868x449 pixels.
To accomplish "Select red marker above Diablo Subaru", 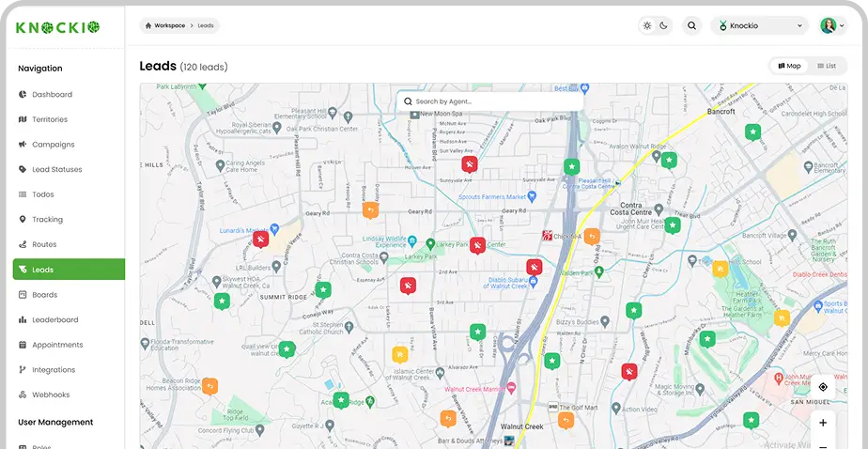I will click(x=535, y=268).
